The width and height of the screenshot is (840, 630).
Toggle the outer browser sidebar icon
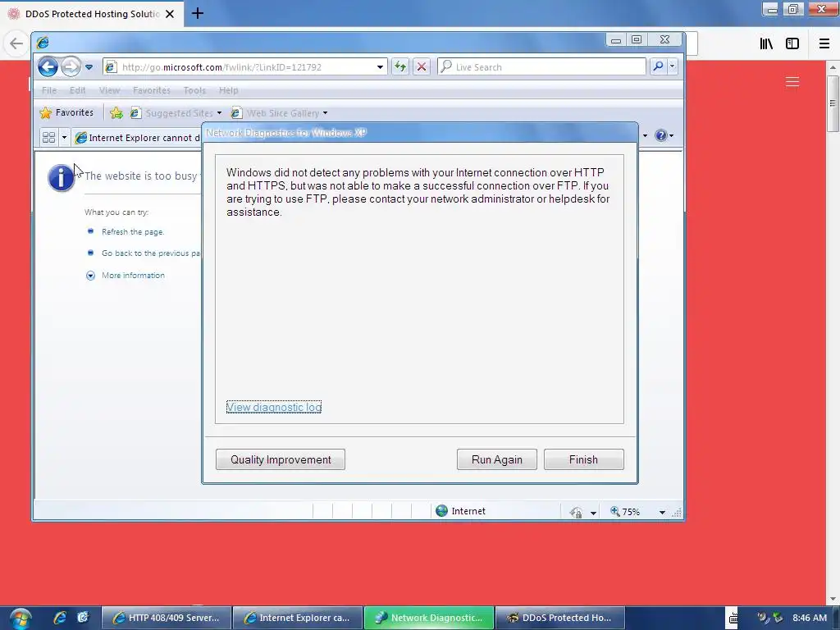(792, 43)
